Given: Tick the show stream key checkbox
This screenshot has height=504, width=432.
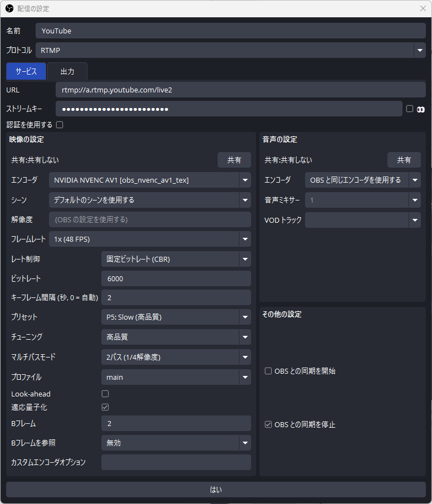Looking at the screenshot, I should tap(410, 109).
